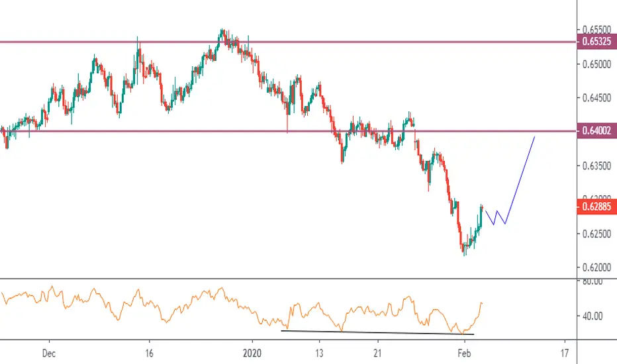
Task: Click the Dec date label on time axis
Action: point(49,353)
